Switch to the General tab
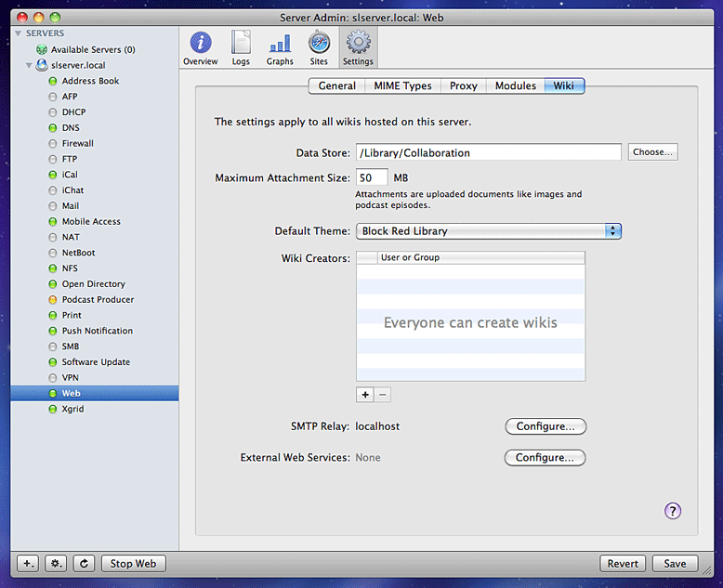Screen dimensions: 723x588 click(337, 85)
